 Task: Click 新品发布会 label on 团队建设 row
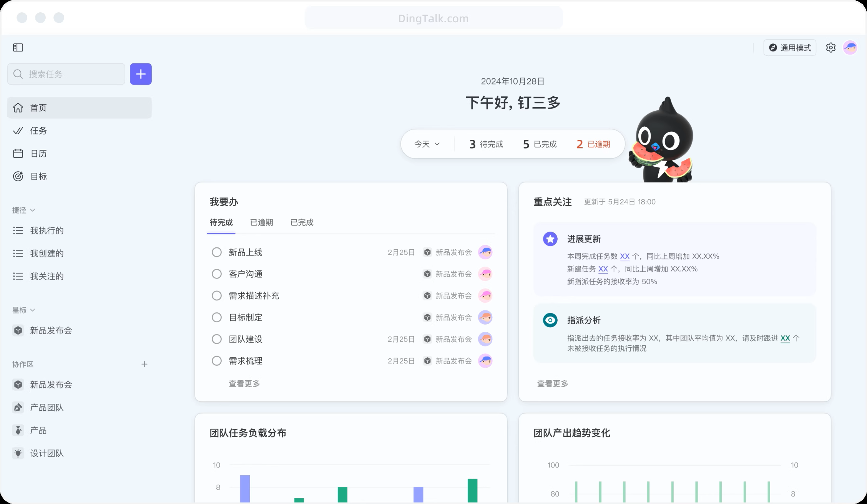453,339
